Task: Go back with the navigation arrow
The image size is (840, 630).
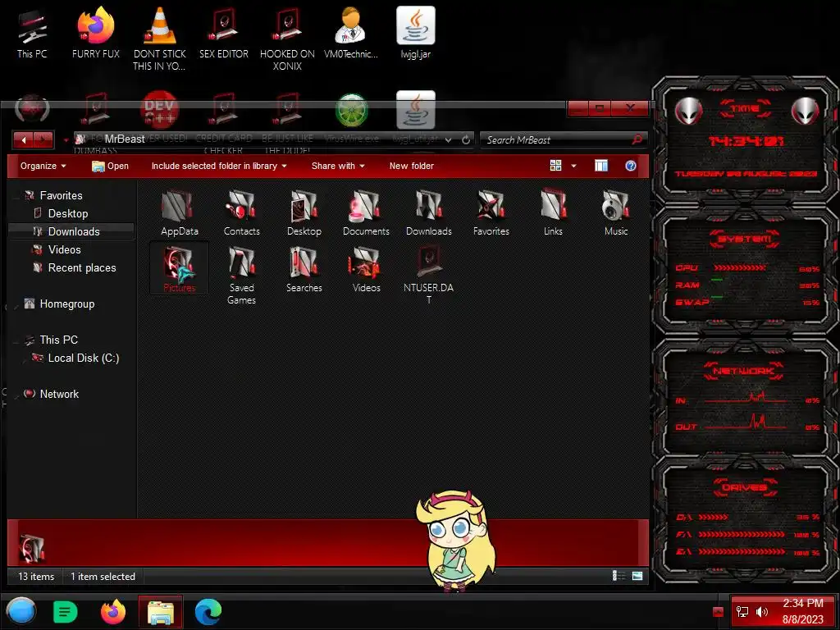Action: [23, 139]
